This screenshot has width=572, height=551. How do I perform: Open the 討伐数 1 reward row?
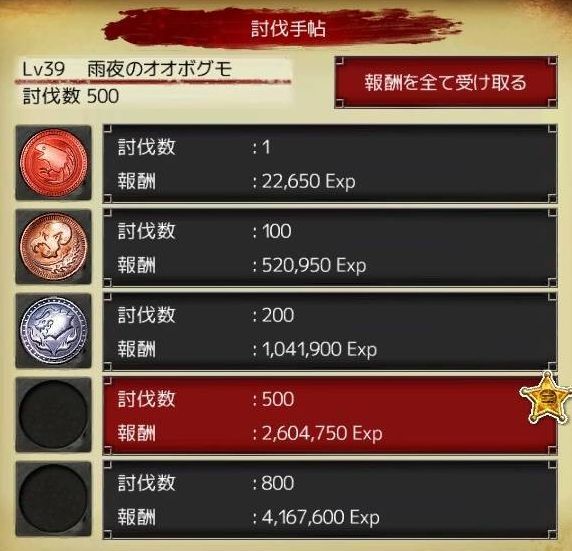pos(330,163)
